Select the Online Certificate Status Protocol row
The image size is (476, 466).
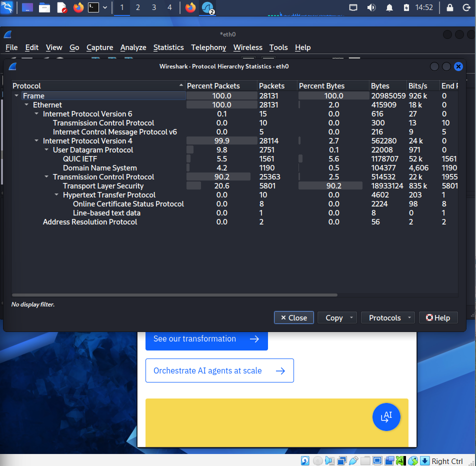pyautogui.click(x=234, y=204)
